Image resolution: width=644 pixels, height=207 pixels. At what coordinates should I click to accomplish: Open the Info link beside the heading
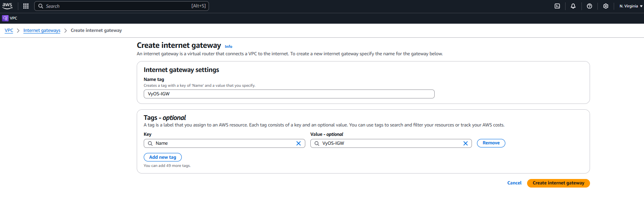click(228, 47)
